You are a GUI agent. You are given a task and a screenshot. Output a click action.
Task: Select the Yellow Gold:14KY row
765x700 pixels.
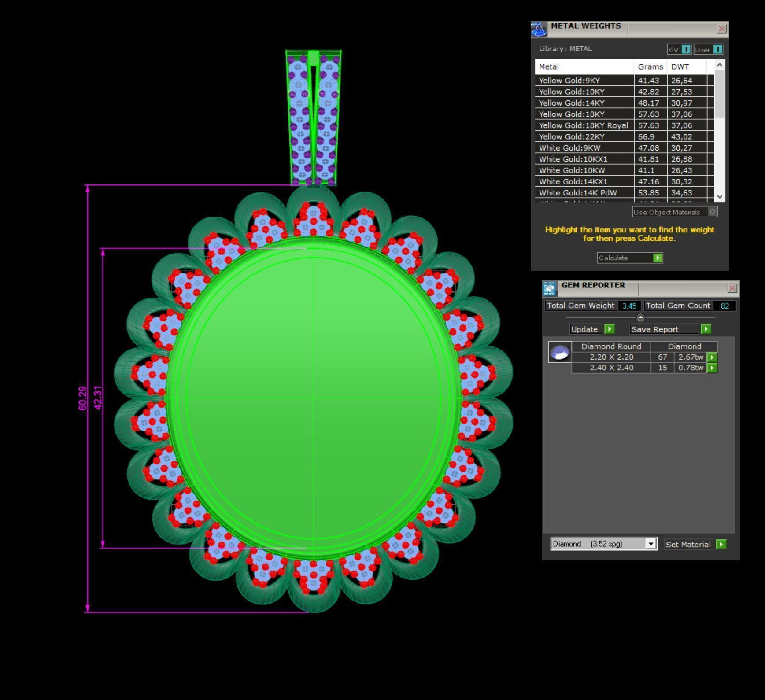click(625, 103)
